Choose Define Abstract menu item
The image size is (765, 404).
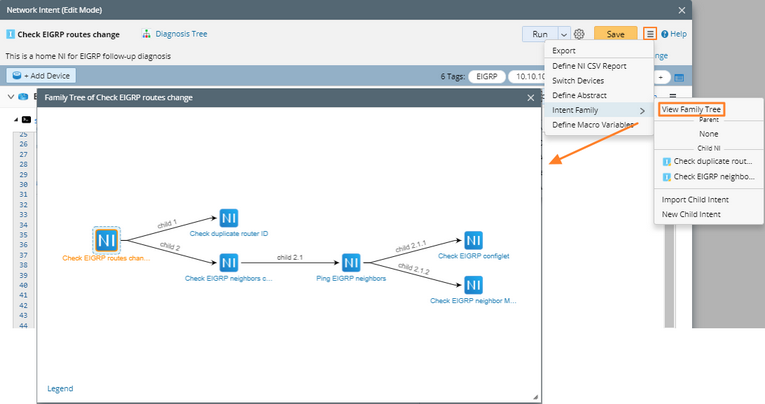click(x=579, y=95)
